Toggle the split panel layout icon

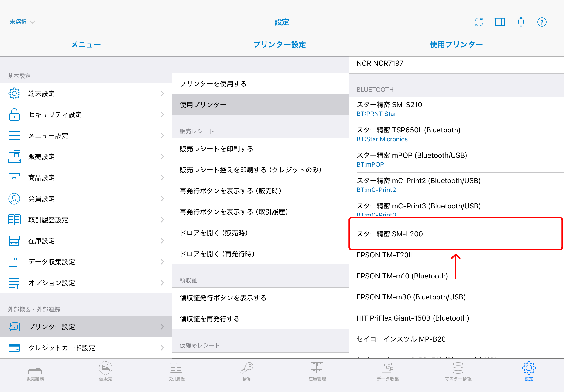coord(500,22)
